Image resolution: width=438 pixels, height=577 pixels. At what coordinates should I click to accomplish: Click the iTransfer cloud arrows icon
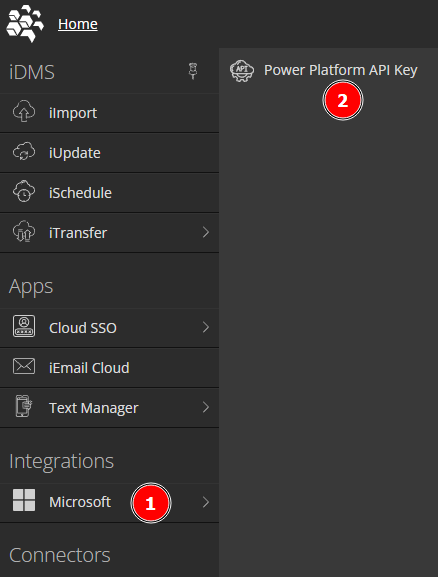click(24, 231)
